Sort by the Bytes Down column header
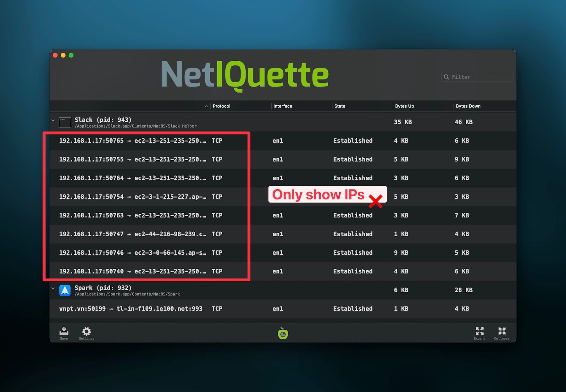The width and height of the screenshot is (566, 392). pos(468,106)
